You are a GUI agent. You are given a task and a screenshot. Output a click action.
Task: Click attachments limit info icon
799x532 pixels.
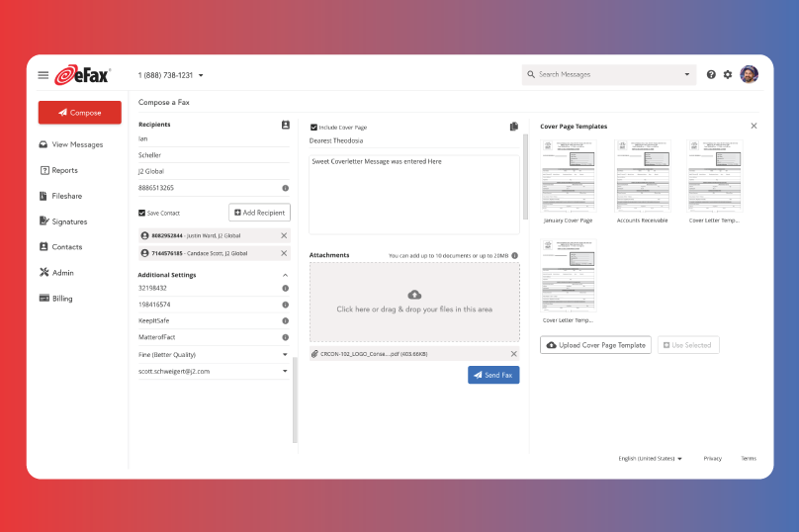point(514,256)
